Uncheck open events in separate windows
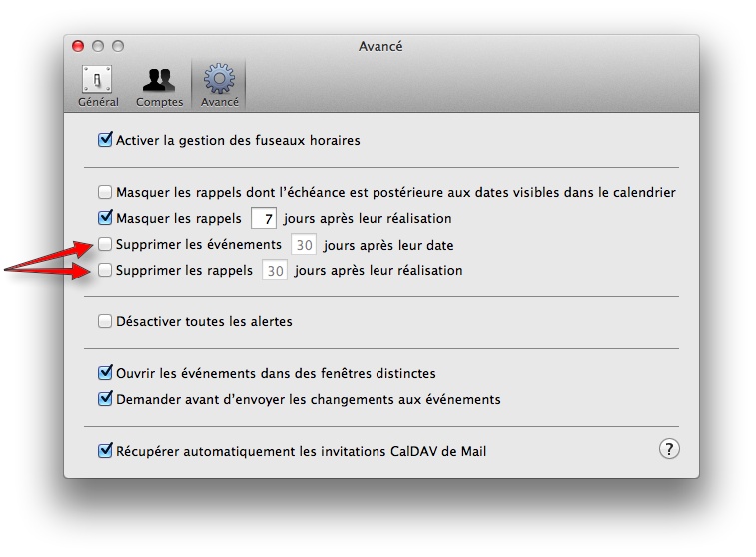 point(105,374)
